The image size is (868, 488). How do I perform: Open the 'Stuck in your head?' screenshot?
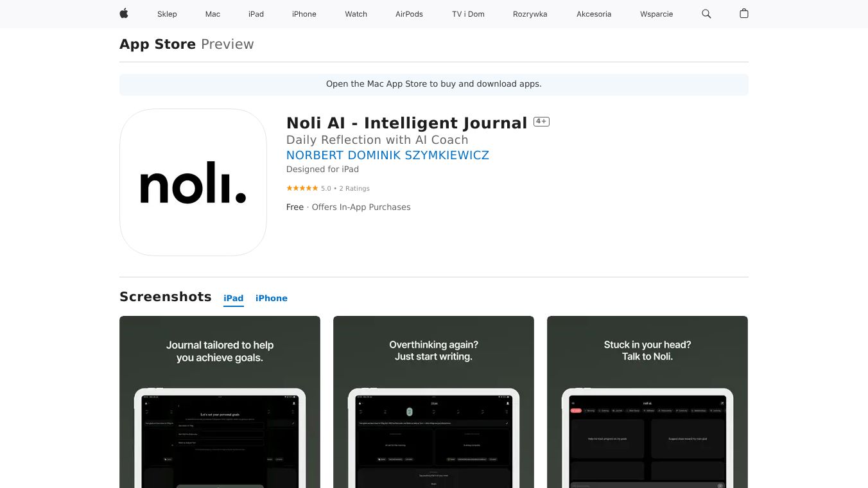[x=647, y=402]
